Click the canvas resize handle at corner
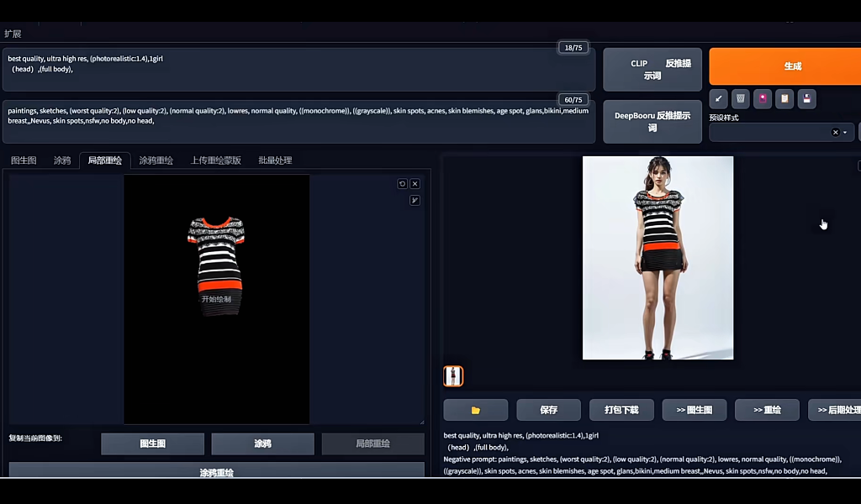 pos(422,422)
